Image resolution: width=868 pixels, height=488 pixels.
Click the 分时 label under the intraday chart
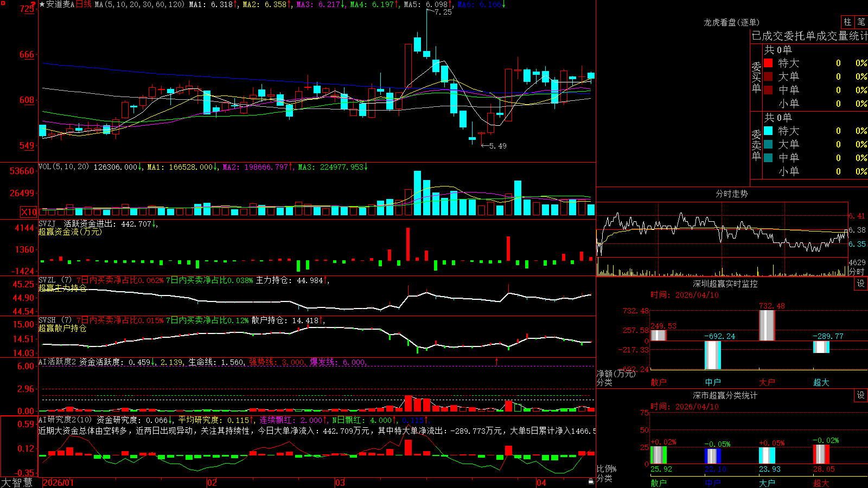click(x=857, y=272)
